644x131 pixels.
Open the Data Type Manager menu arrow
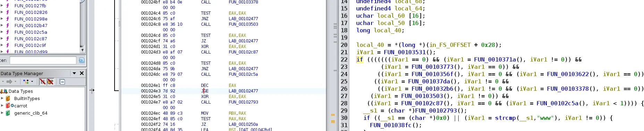[x=74, y=73]
